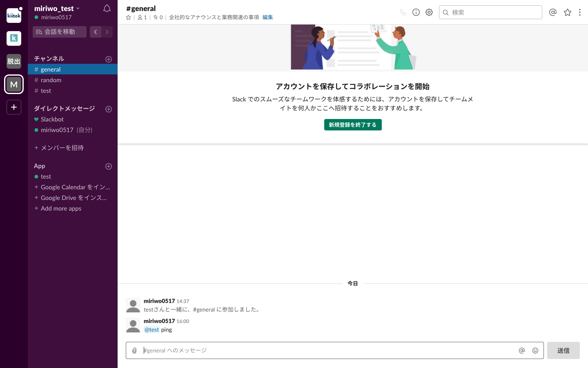Open the emoji picker in the composer
This screenshot has height=368, width=588.
[535, 350]
